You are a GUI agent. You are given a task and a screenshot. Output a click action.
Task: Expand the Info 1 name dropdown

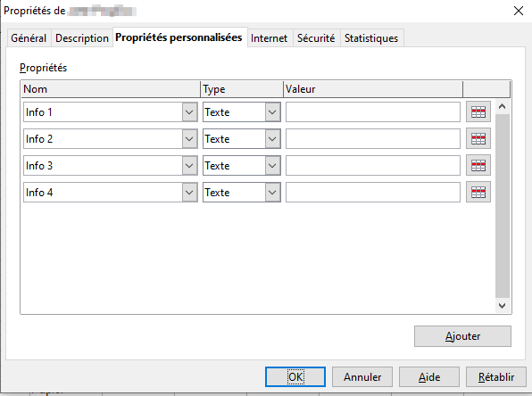(189, 111)
